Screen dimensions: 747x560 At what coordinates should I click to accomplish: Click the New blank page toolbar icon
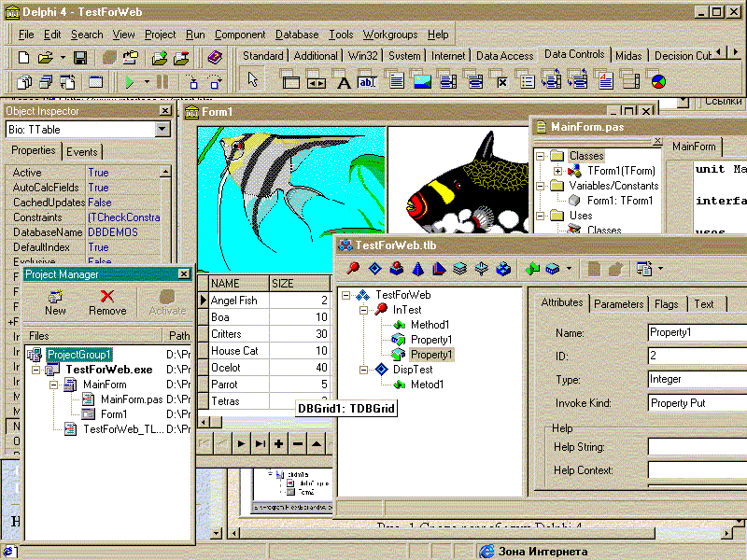click(x=23, y=58)
